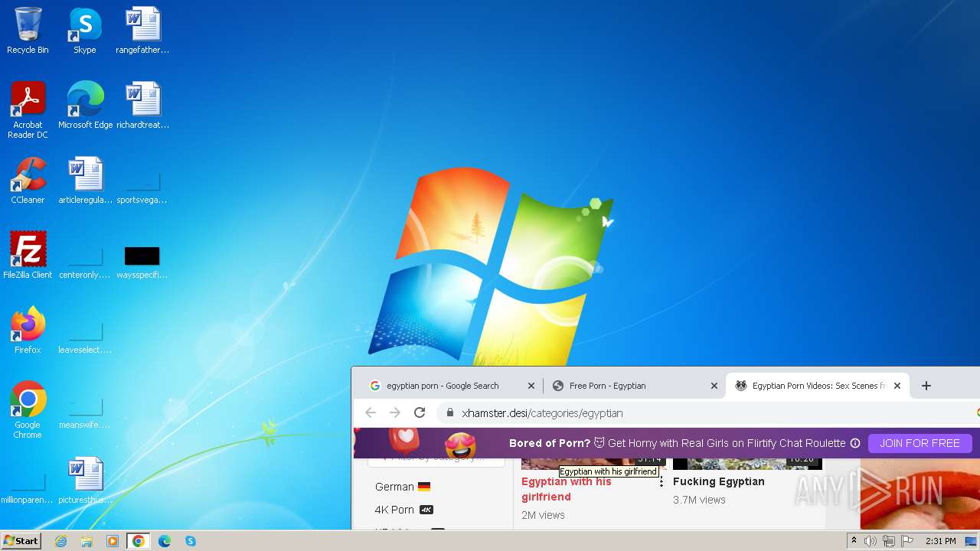Open Windows Media Player from the taskbar

(113, 541)
